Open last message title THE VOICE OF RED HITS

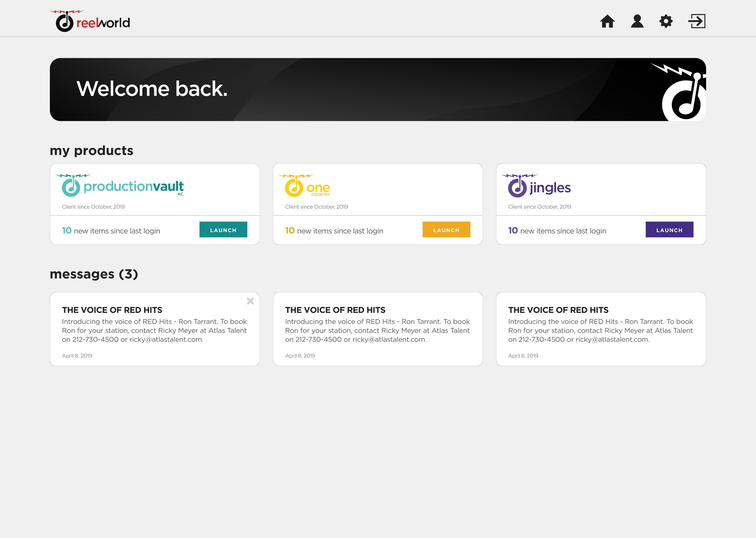(559, 310)
